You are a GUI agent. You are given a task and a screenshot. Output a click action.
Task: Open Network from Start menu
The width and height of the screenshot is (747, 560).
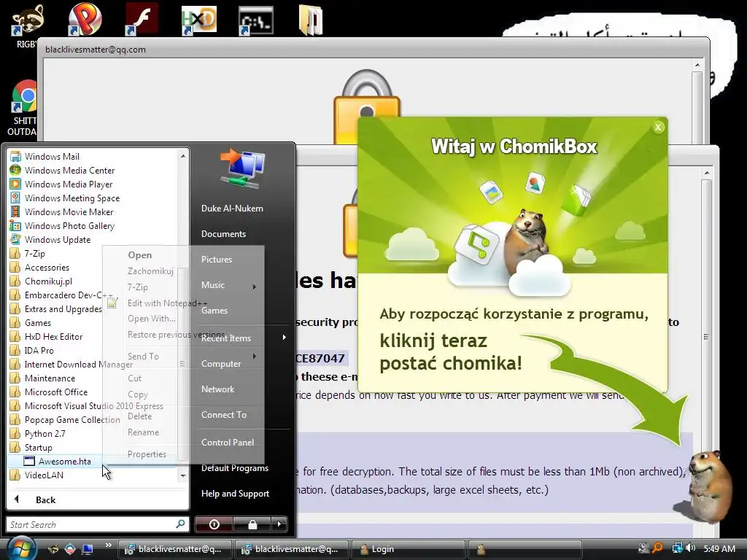[217, 389]
